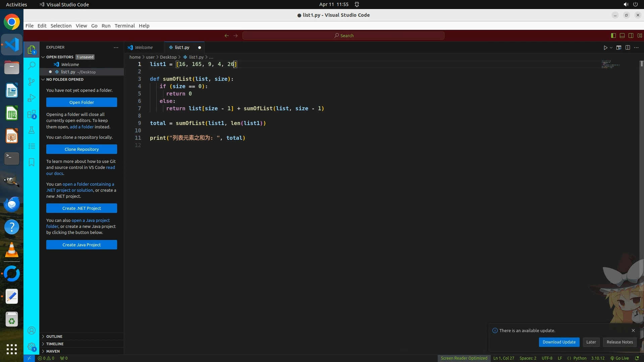644x362 pixels.
Task: Expand the TIMELINE section
Action: pyautogui.click(x=55, y=344)
